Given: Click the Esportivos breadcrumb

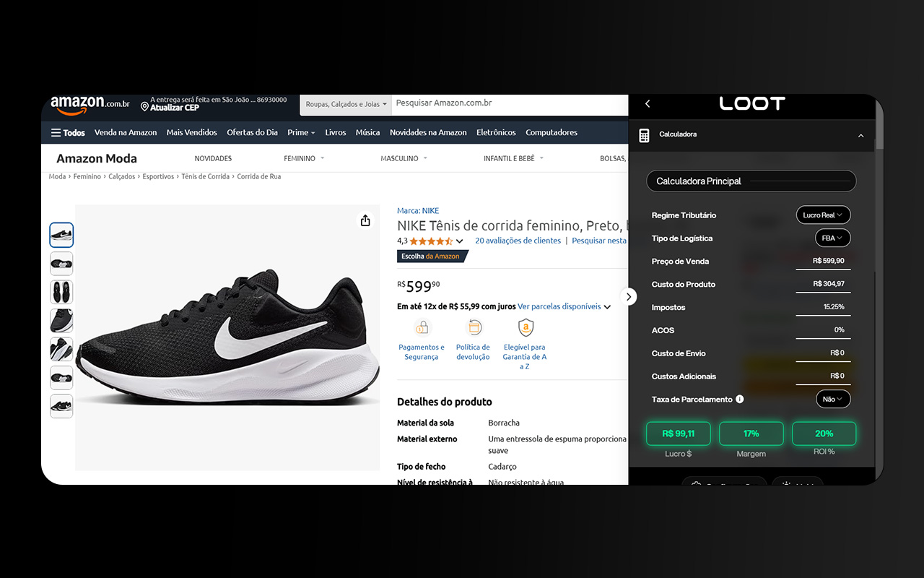Looking at the screenshot, I should [158, 176].
